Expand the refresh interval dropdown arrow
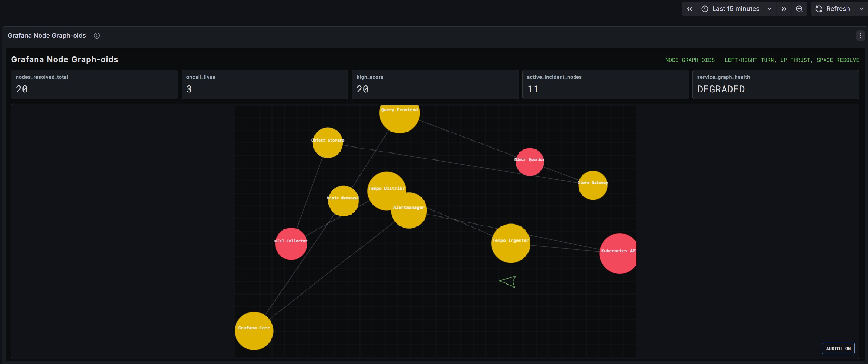Image resolution: width=868 pixels, height=364 pixels. [x=861, y=9]
